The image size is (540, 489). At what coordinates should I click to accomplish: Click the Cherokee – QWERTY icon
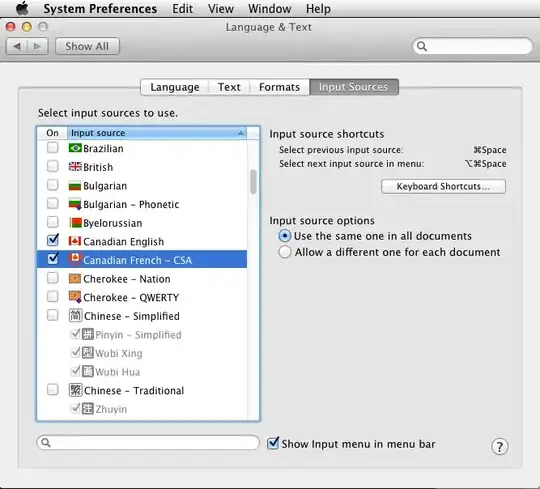tap(75, 297)
